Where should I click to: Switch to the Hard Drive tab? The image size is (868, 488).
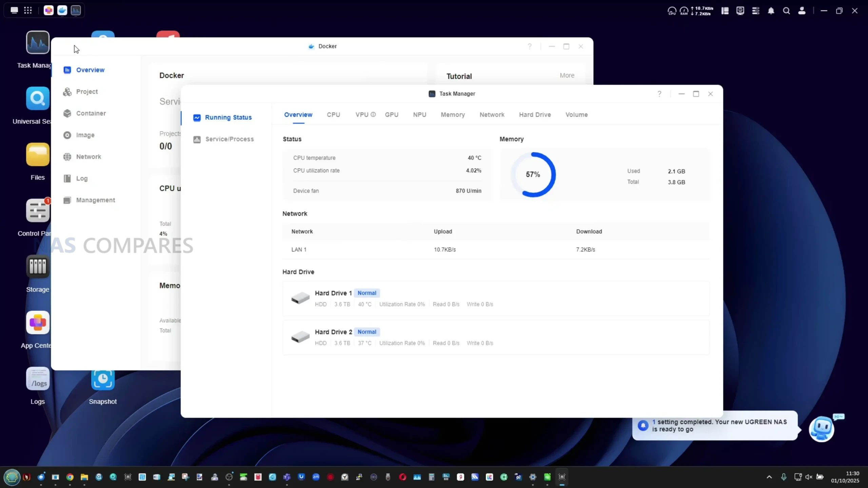(535, 115)
